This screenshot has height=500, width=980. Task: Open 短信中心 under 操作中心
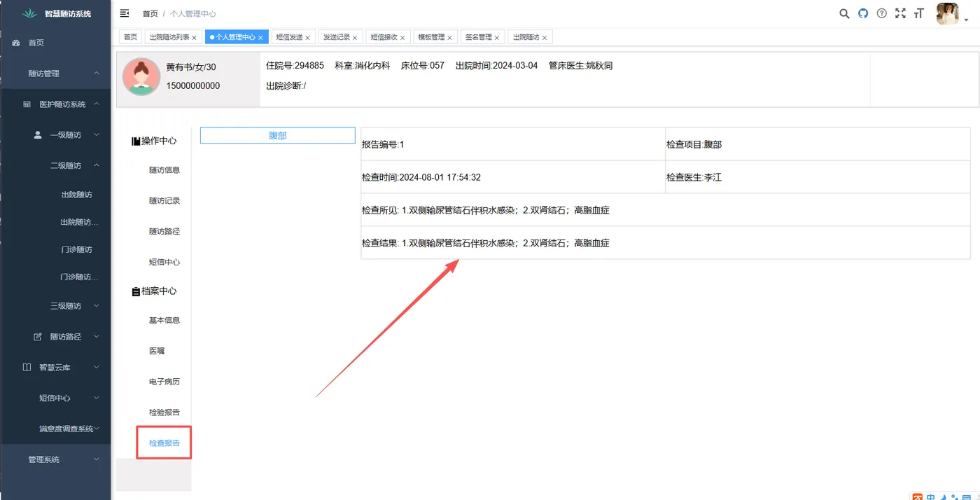point(164,263)
